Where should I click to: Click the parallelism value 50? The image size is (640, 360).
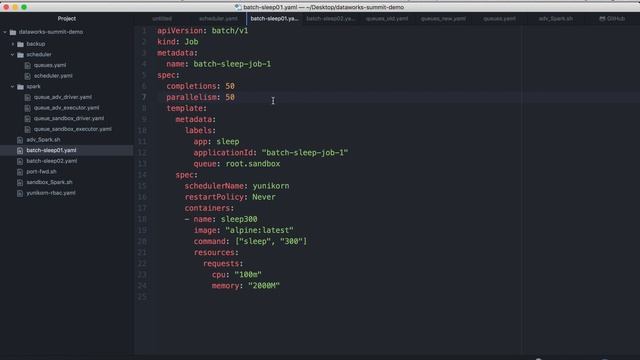click(x=230, y=97)
